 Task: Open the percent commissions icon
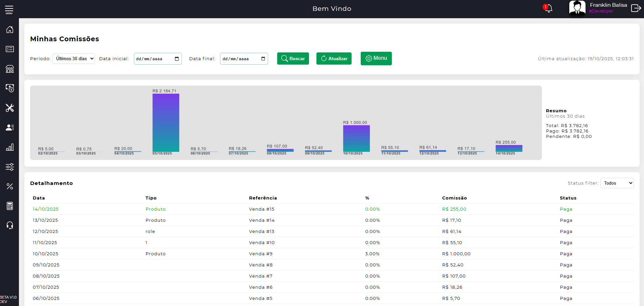[10, 186]
